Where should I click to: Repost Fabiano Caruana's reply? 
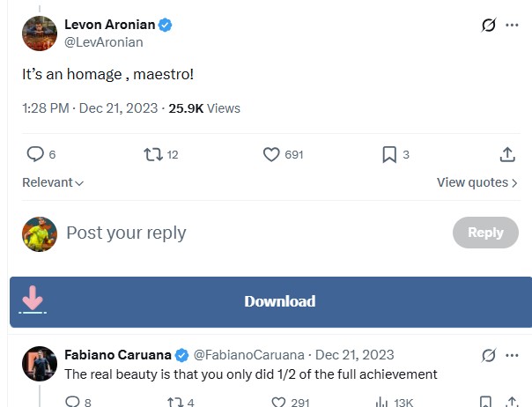click(x=174, y=402)
